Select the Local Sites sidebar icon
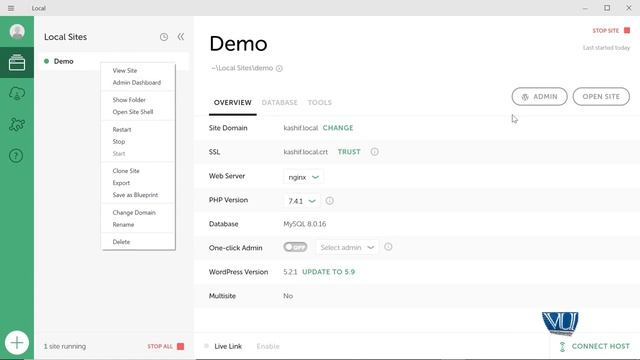Screen dimensions: 640x360 point(17,62)
